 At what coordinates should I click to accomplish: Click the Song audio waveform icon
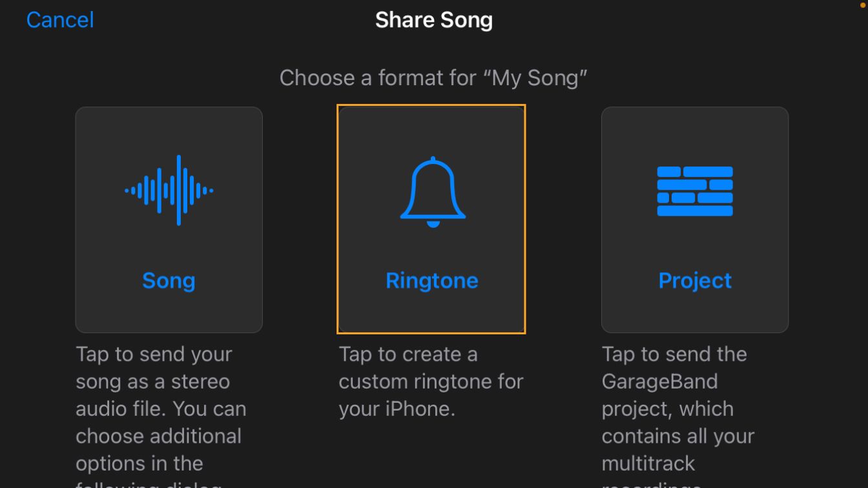(169, 190)
